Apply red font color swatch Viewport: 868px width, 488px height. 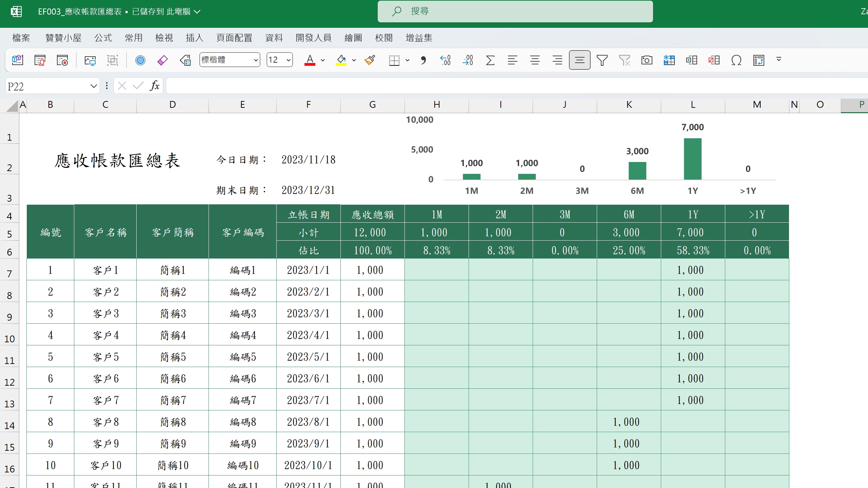(309, 60)
